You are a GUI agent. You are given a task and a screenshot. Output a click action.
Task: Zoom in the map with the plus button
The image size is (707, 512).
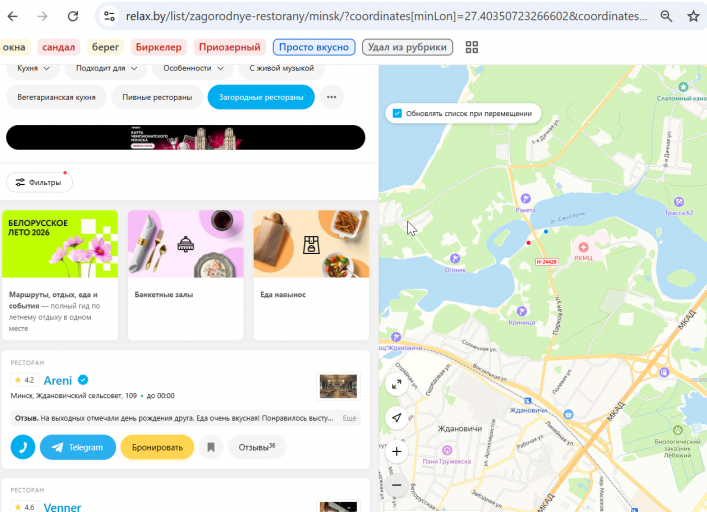pyautogui.click(x=397, y=452)
